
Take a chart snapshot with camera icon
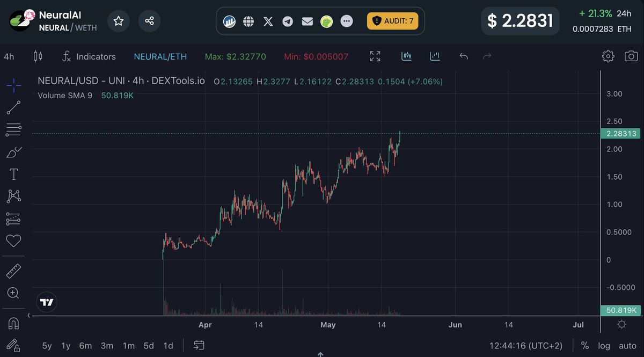(631, 56)
